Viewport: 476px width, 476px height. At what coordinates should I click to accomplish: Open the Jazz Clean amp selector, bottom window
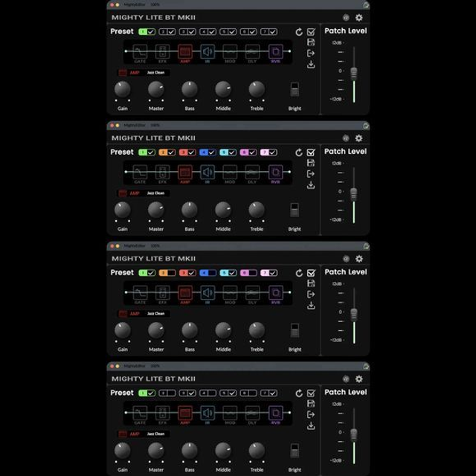[155, 434]
